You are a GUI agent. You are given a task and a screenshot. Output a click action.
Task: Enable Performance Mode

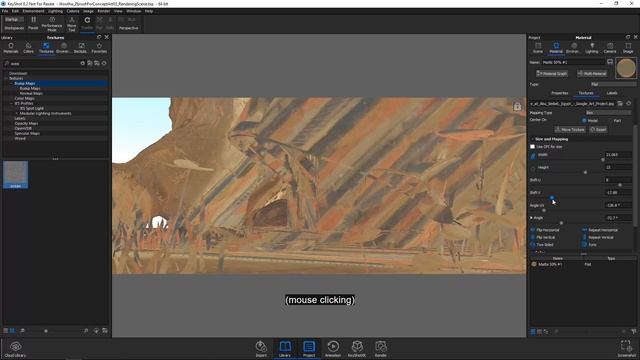pyautogui.click(x=52, y=24)
